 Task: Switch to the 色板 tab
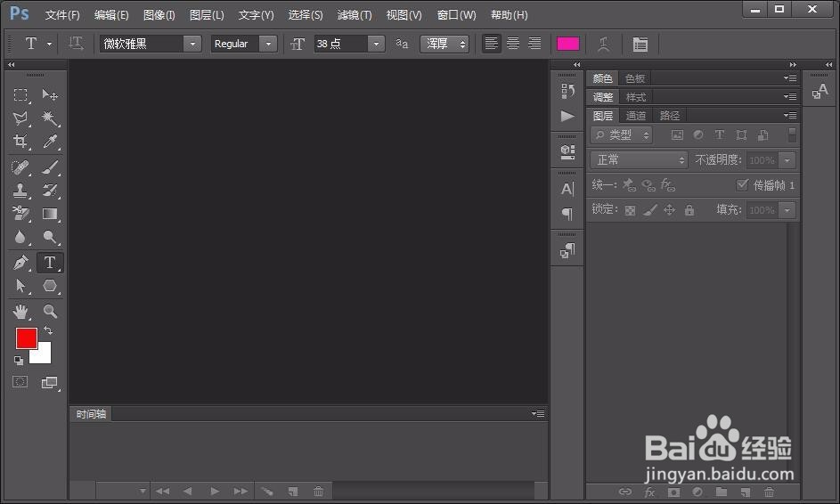click(635, 78)
